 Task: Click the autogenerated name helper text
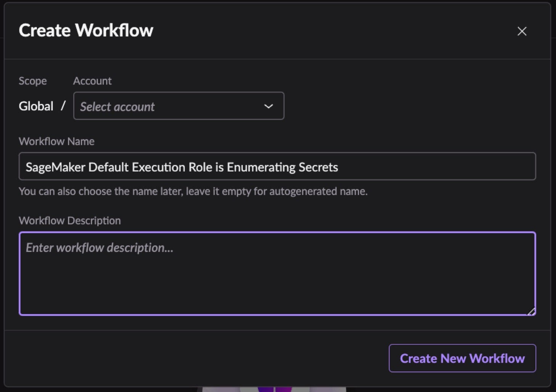(x=193, y=191)
